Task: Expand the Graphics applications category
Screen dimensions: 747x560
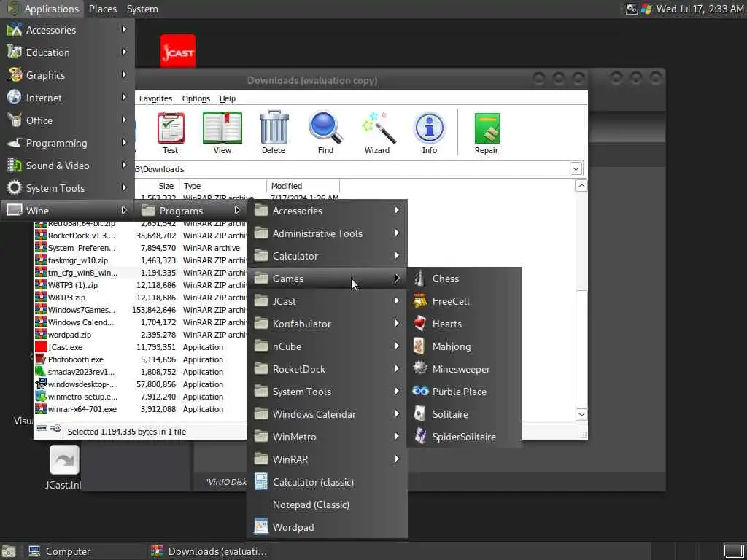Action: pos(67,75)
